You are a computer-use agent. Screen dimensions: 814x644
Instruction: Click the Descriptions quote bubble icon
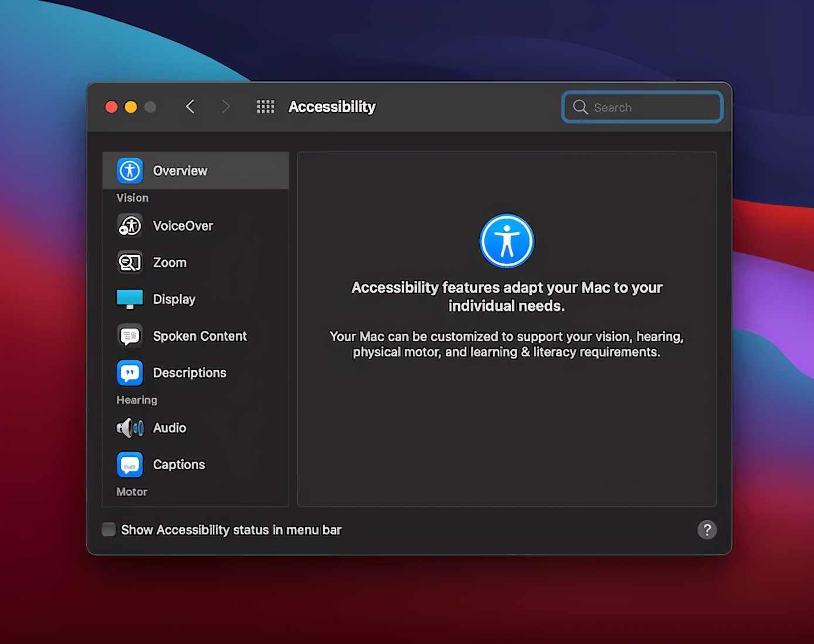130,373
